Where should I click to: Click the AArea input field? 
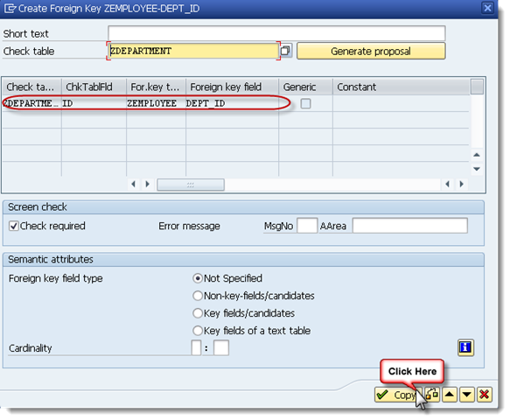(x=410, y=226)
